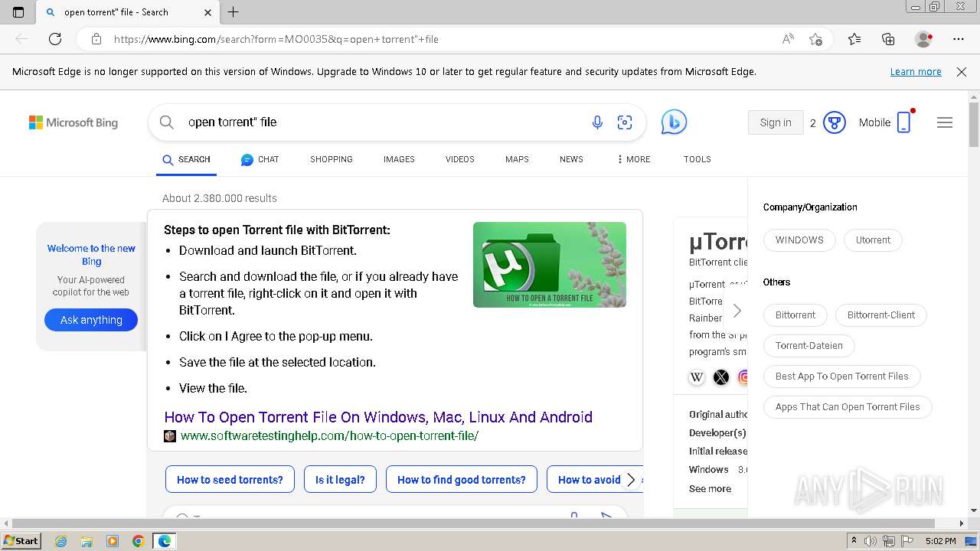The image size is (980, 551).
Task: Open How To Open Torrent File article
Action: (x=378, y=417)
